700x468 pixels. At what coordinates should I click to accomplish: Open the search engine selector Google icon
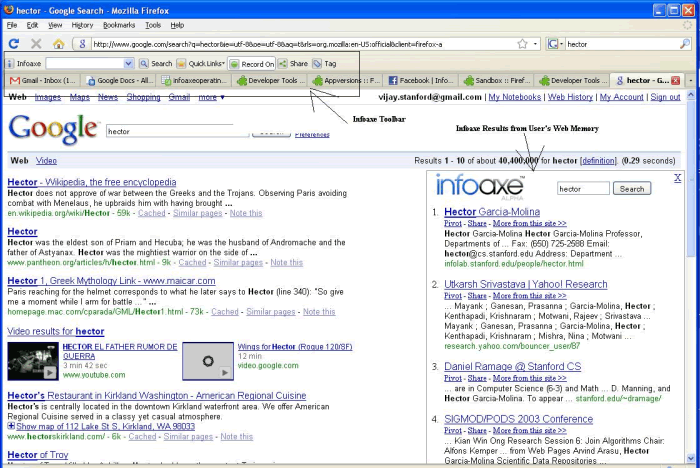[x=553, y=44]
